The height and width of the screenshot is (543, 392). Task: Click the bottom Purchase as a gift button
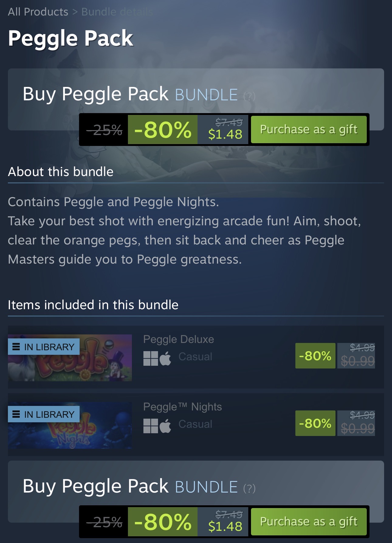pos(309,522)
